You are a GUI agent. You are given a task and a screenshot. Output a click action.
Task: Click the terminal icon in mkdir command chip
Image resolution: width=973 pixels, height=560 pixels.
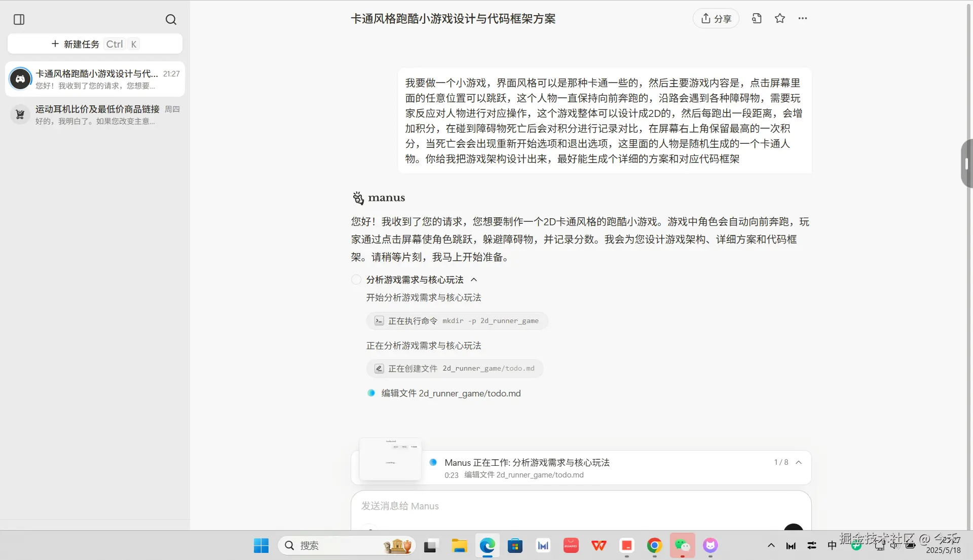(x=379, y=321)
